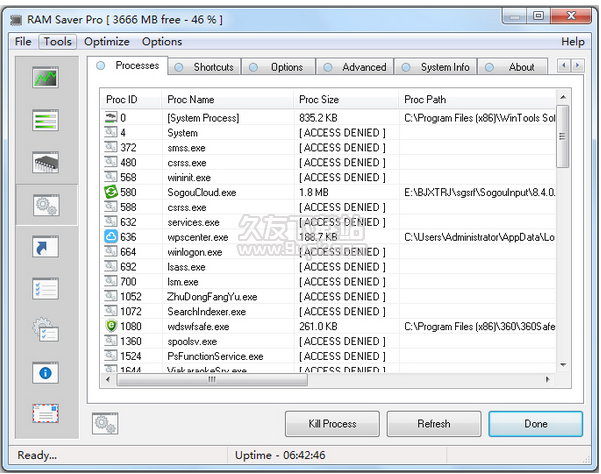
Task: Sort by the Proc ID column header
Action: (131, 99)
